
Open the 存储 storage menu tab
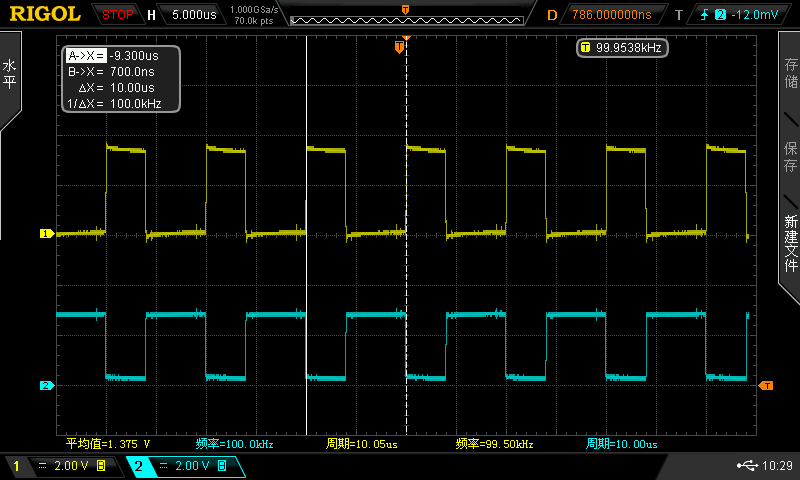790,73
